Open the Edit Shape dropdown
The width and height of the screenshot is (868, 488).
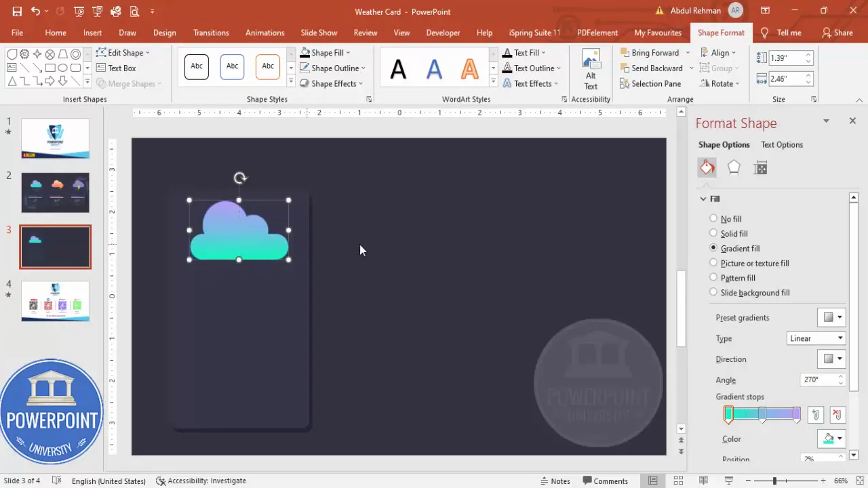(x=123, y=52)
